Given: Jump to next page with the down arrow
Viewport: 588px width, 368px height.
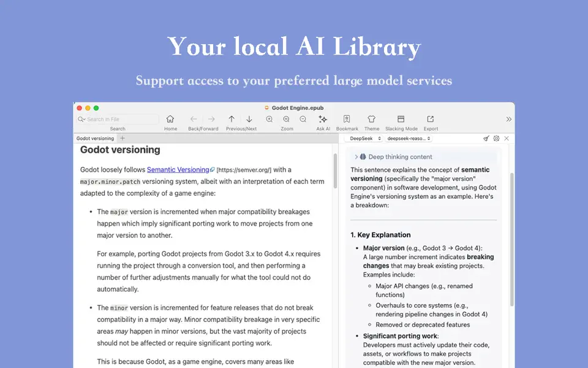Looking at the screenshot, I should click(249, 119).
